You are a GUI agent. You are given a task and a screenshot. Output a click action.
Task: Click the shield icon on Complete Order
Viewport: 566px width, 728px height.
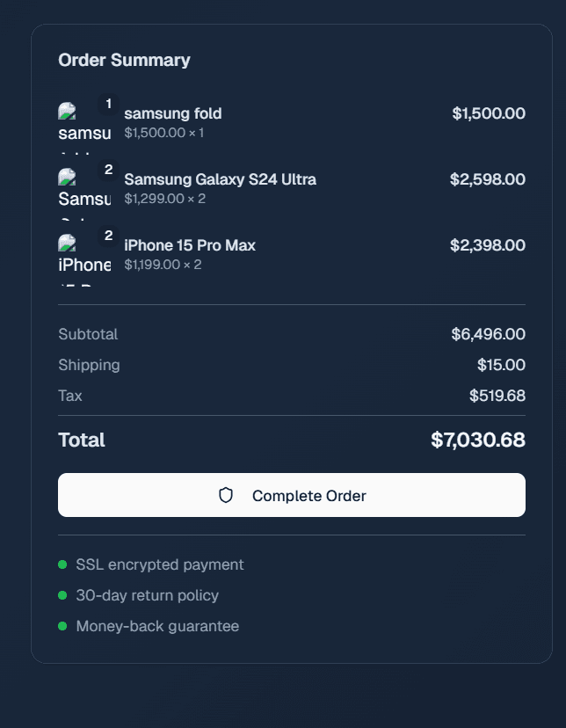pyautogui.click(x=226, y=495)
